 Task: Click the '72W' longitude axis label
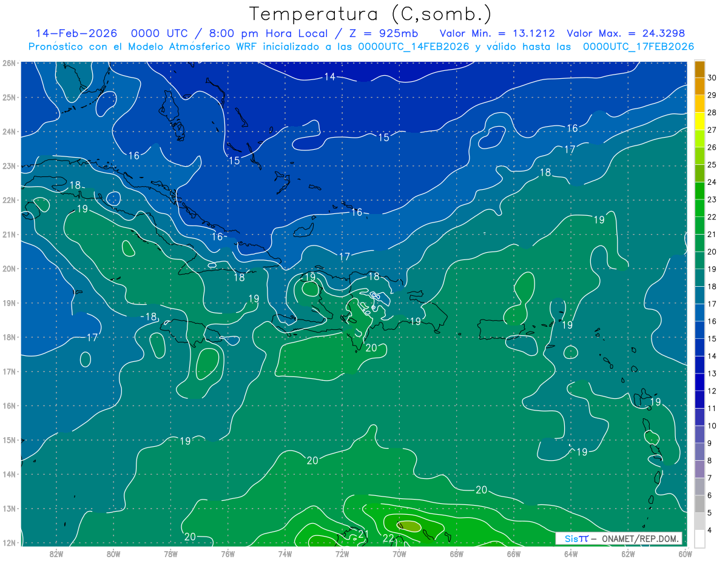[342, 554]
